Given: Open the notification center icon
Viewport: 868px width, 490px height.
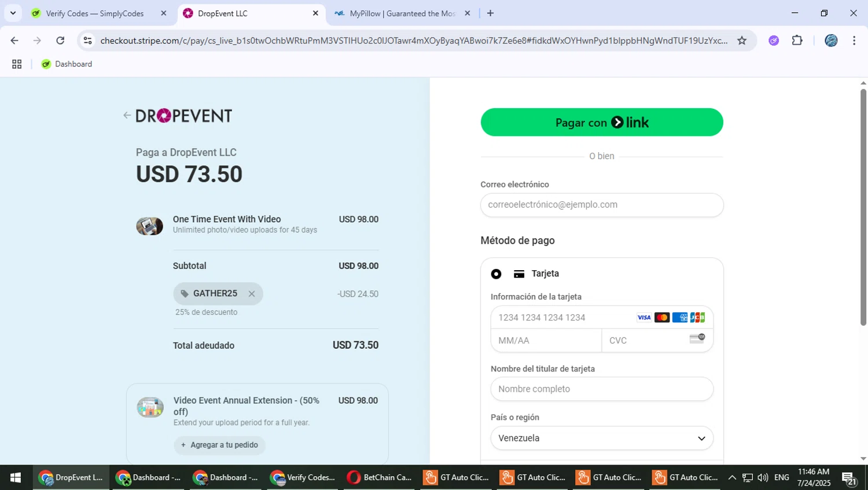Looking at the screenshot, I should [x=849, y=478].
